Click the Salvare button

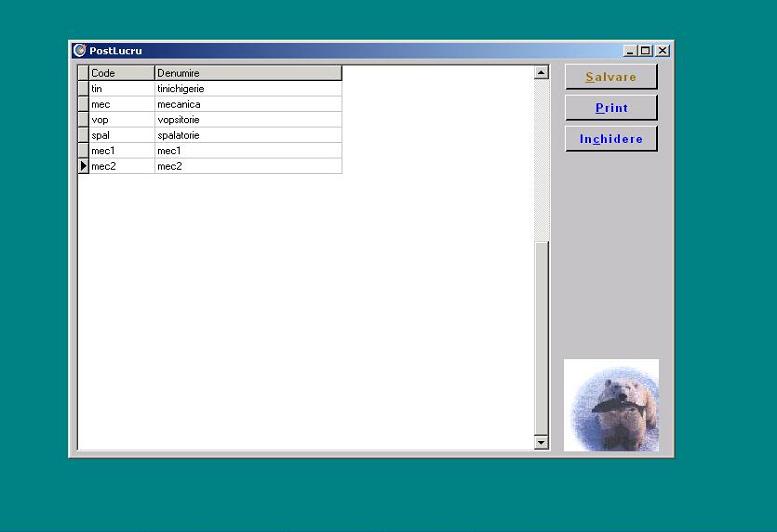click(610, 77)
